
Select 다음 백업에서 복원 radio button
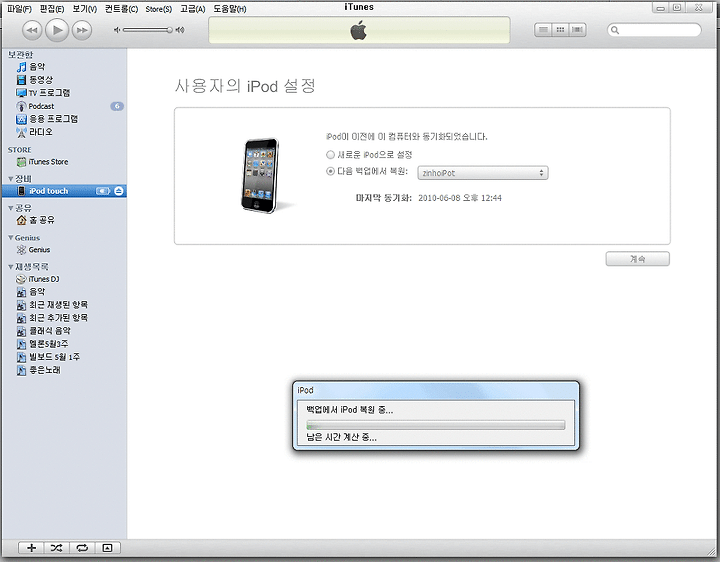330,171
